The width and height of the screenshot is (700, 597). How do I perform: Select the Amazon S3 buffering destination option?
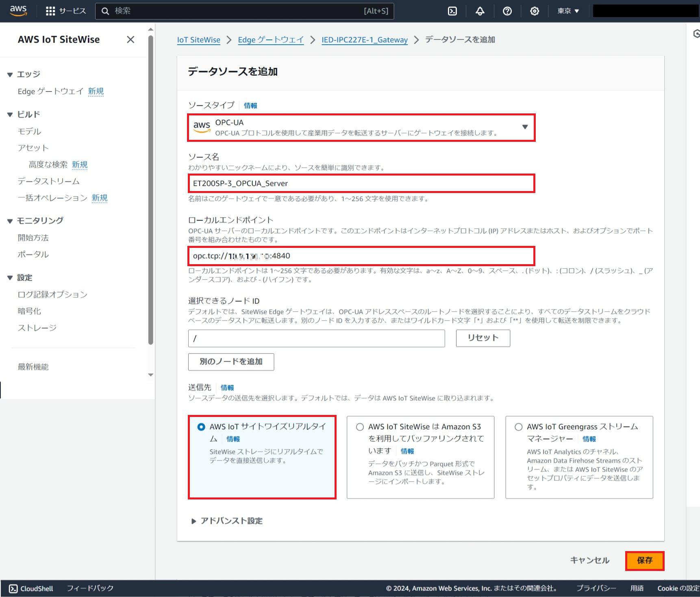click(359, 427)
